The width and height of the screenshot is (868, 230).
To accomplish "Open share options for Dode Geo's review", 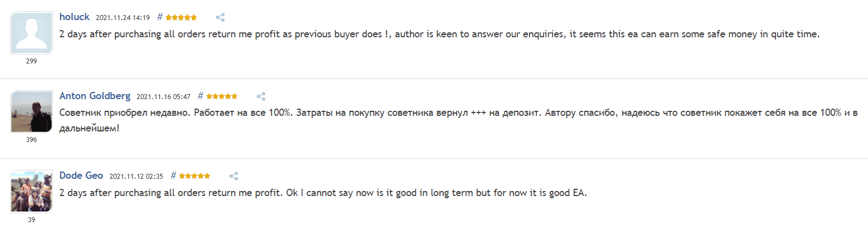I will pos(234,176).
